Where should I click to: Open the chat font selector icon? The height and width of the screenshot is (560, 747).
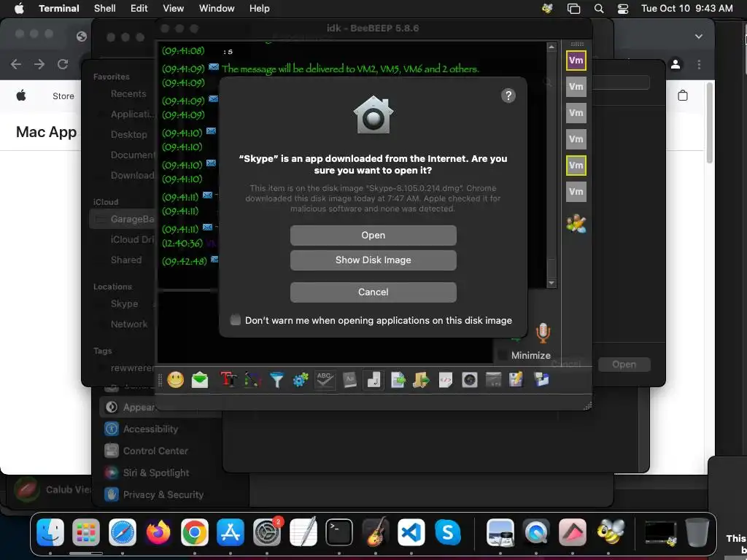(228, 379)
